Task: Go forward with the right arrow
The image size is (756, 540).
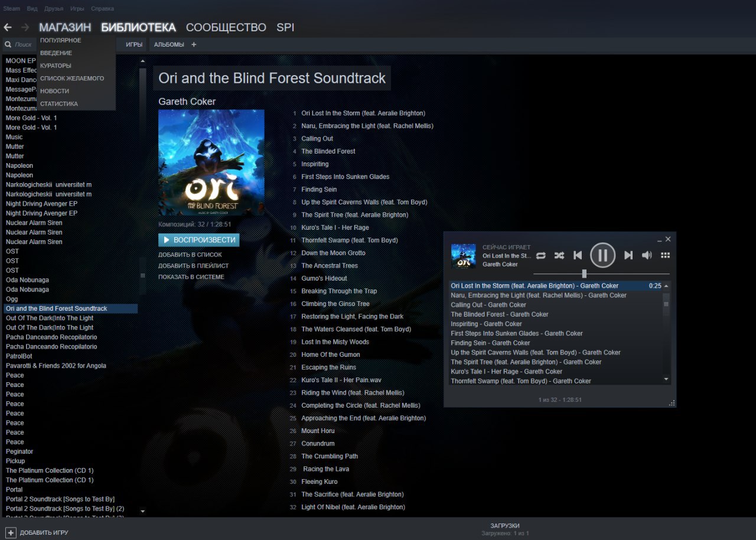Action: point(25,27)
